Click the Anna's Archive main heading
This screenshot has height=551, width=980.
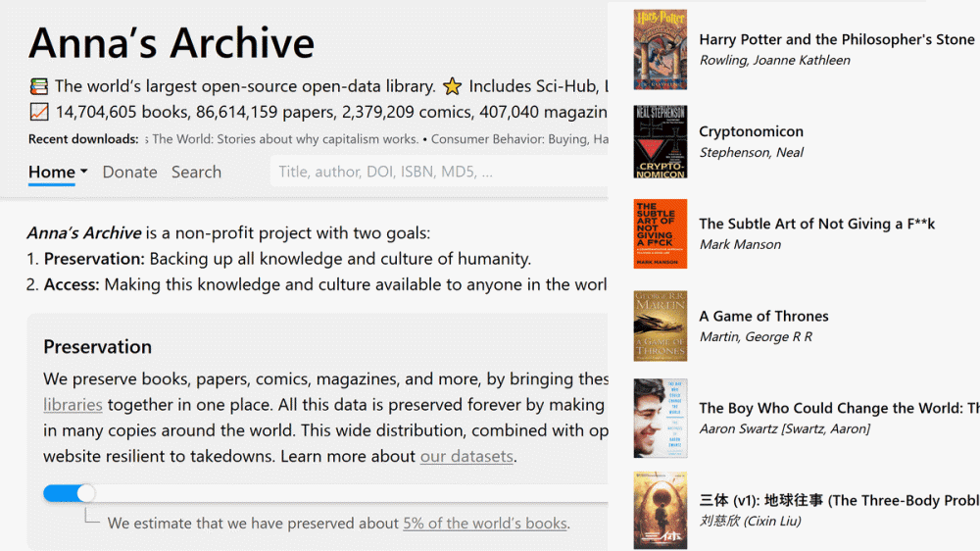[x=171, y=43]
